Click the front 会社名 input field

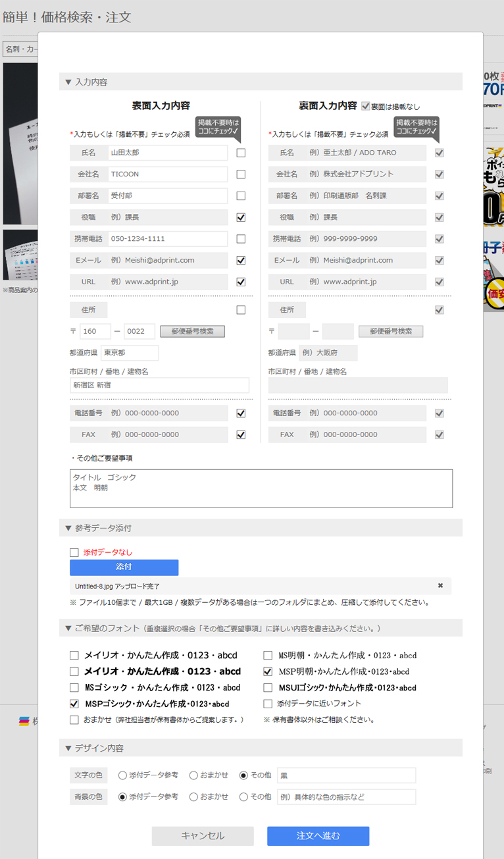pyautogui.click(x=167, y=174)
